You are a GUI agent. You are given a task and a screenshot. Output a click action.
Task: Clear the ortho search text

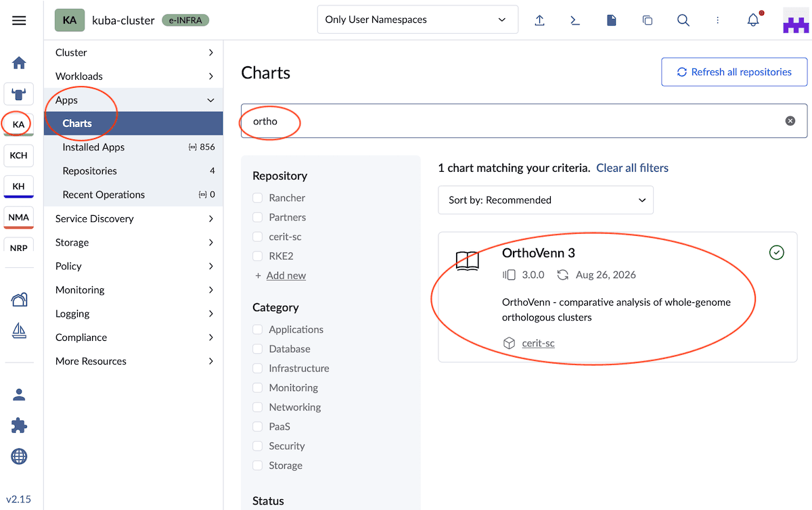(790, 121)
